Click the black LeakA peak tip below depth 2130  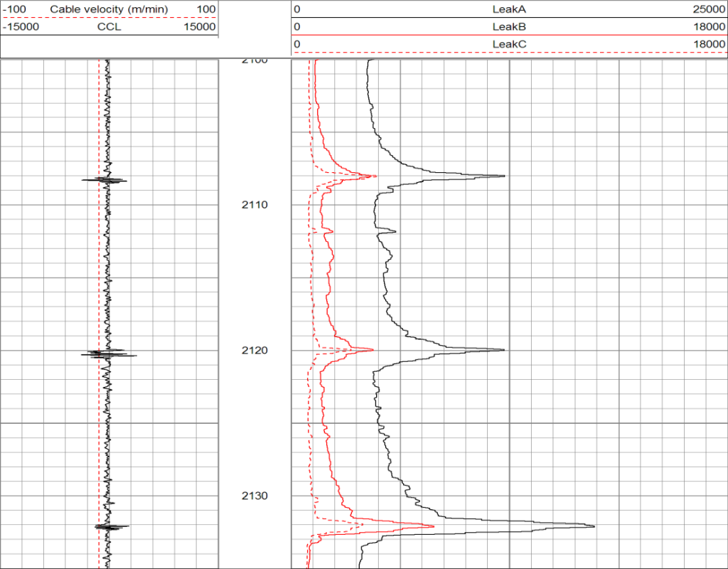(594, 526)
